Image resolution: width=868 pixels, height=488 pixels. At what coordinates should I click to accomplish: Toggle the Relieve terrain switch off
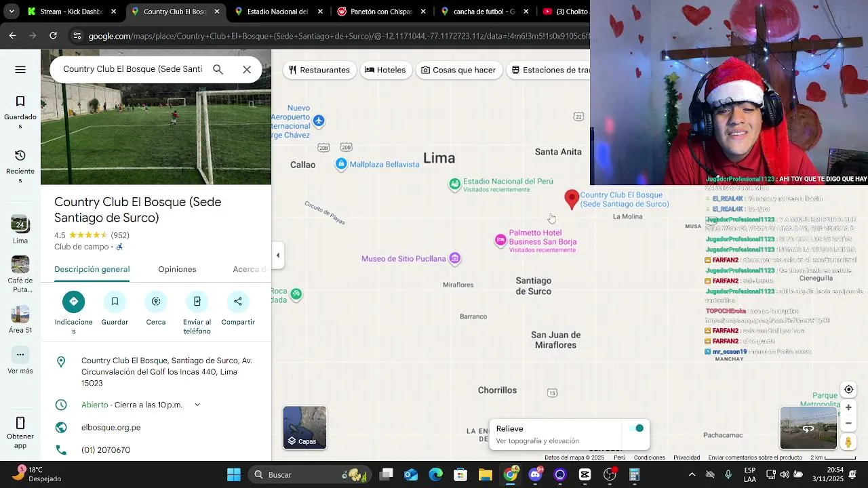636,428
